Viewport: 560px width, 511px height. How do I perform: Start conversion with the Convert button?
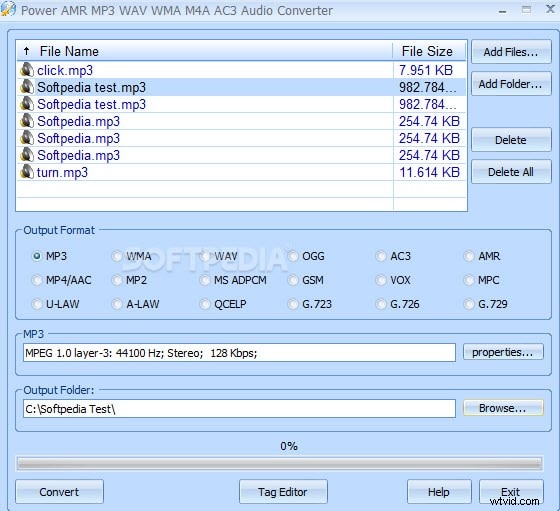pyautogui.click(x=59, y=492)
